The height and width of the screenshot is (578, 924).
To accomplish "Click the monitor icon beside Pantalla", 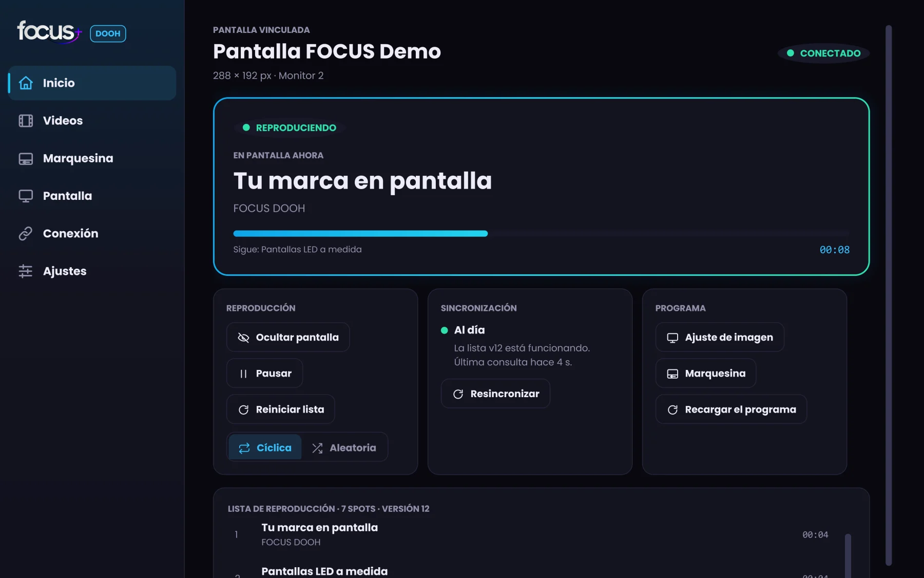I will tap(26, 196).
